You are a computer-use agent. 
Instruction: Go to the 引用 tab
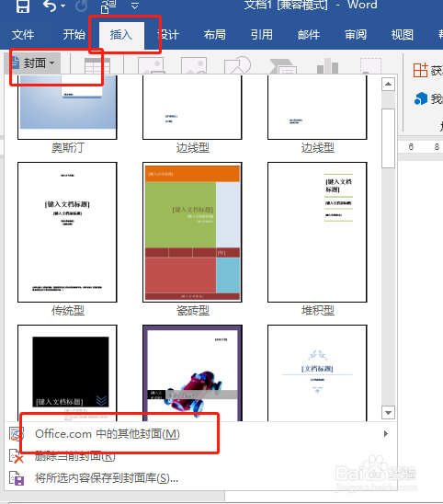point(262,34)
